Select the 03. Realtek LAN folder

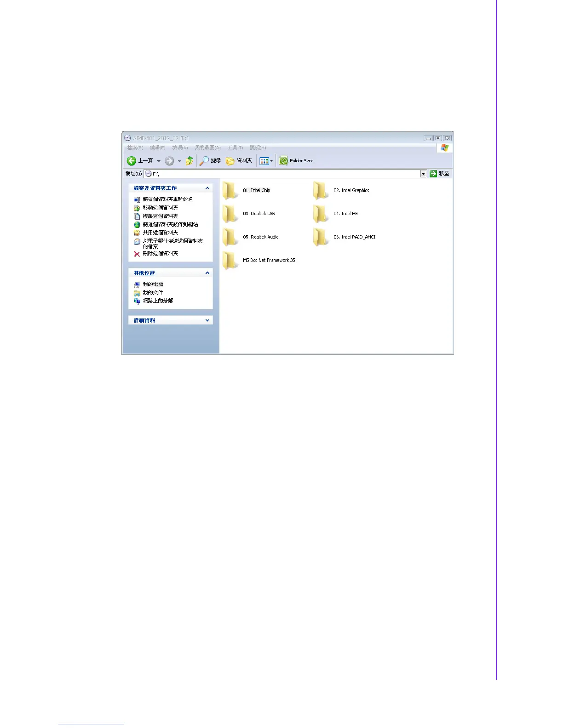pyautogui.click(x=249, y=214)
